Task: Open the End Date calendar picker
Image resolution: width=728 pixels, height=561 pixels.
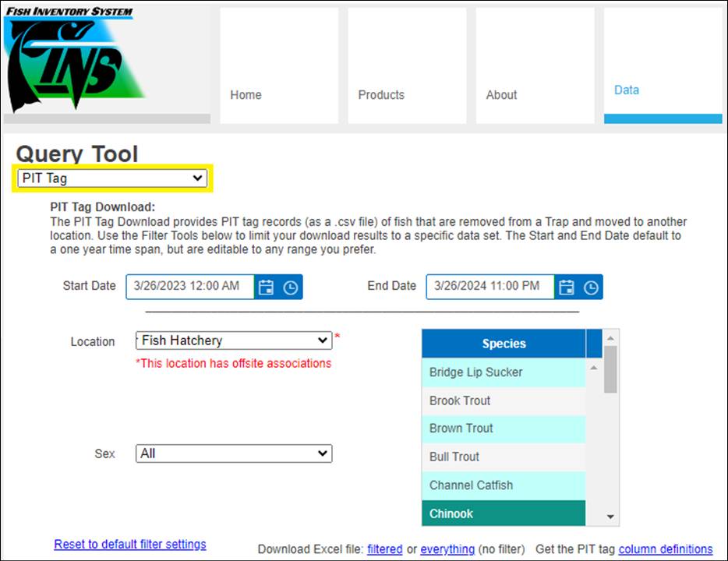Action: (x=567, y=287)
